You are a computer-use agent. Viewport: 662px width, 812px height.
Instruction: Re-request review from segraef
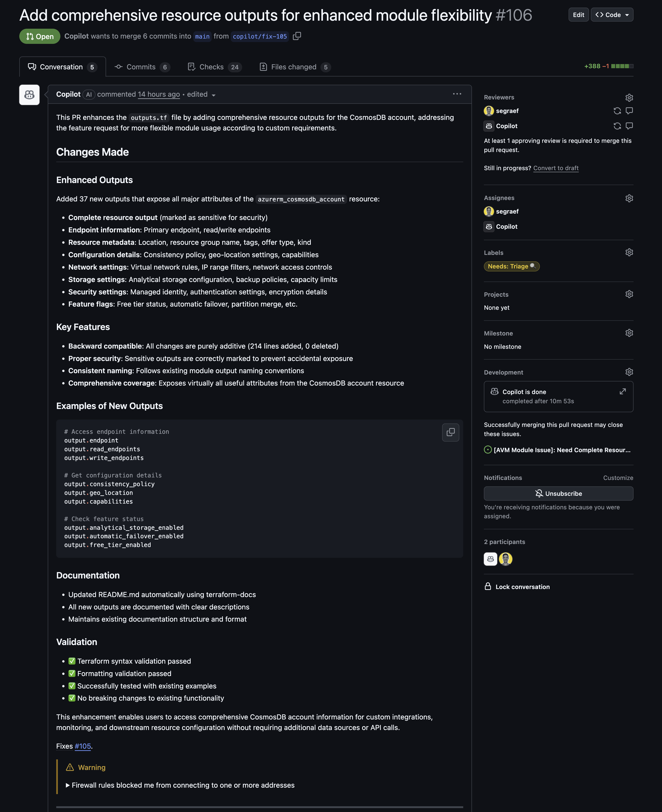tap(617, 111)
